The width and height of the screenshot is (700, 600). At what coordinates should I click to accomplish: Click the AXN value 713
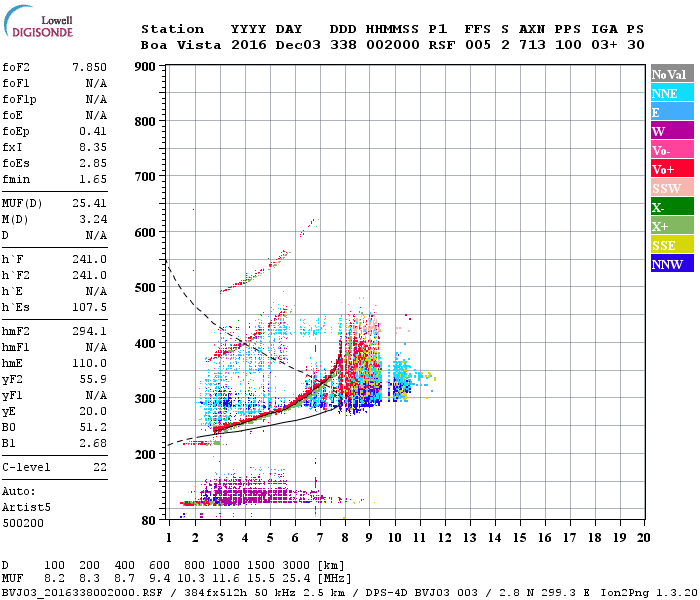click(532, 45)
